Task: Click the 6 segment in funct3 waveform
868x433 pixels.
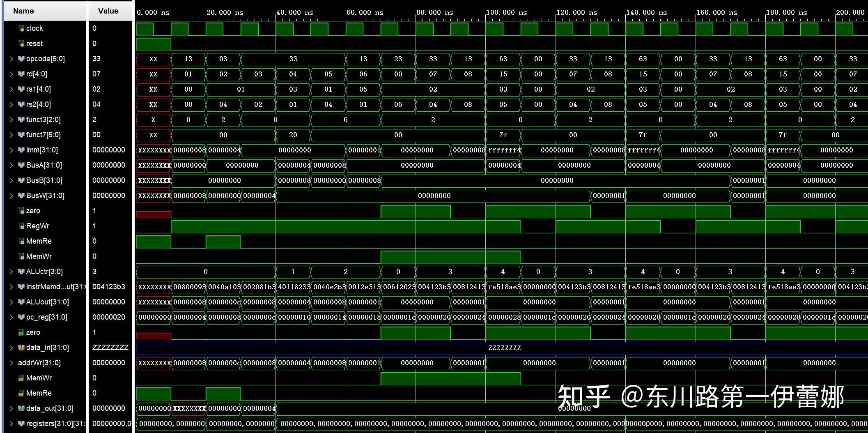Action: point(346,120)
